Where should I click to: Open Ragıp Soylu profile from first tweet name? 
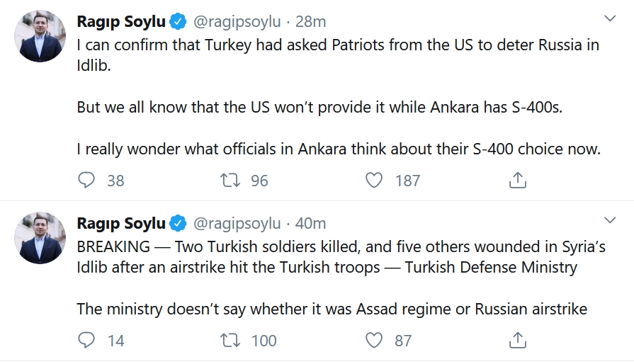[x=121, y=22]
